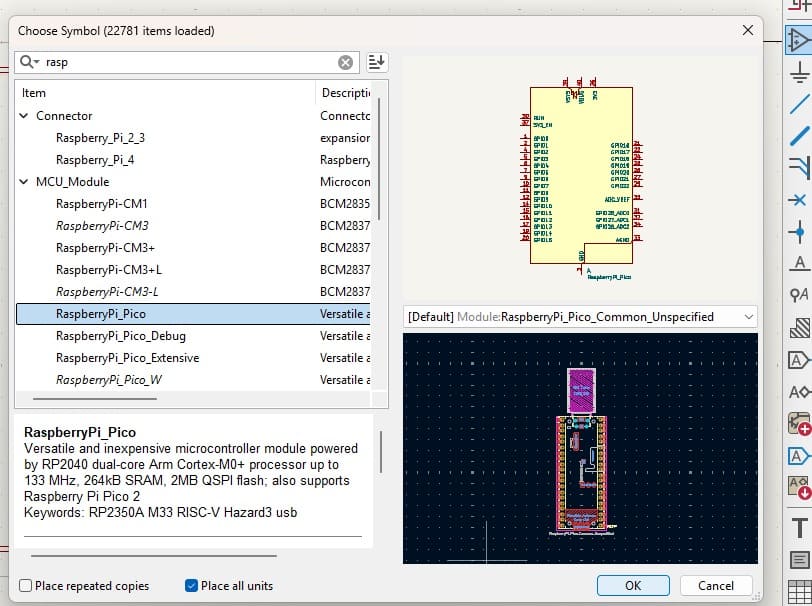Click the 'expansion' description cell
Viewport: 812px width, 606px height.
345,138
